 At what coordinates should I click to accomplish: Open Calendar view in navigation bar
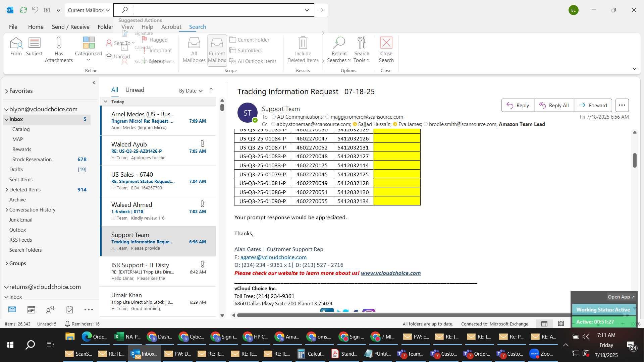point(31,309)
